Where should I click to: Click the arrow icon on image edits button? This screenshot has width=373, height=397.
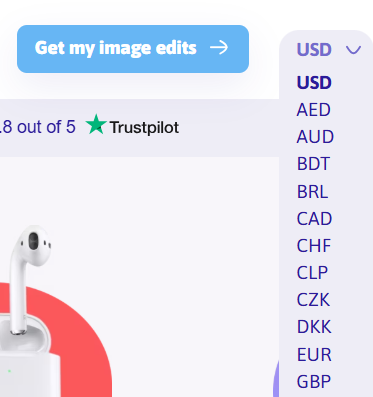[219, 48]
